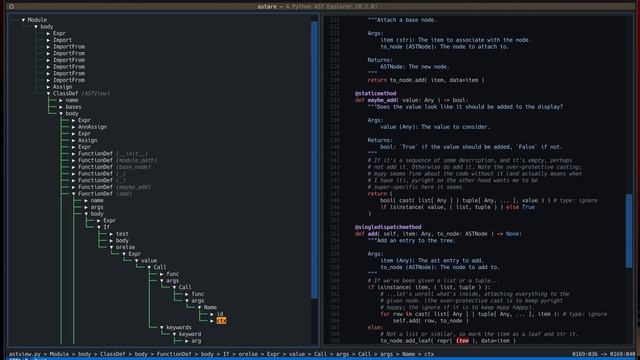The width and height of the screenshot is (640, 360).
Task: Click the highlighted item token in add_leaf line
Action: pyautogui.click(x=462, y=341)
